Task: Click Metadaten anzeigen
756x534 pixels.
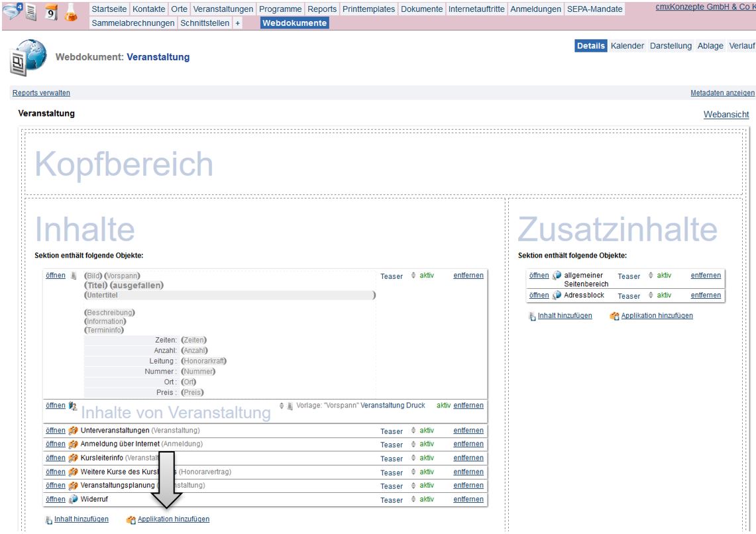Action: pos(722,93)
